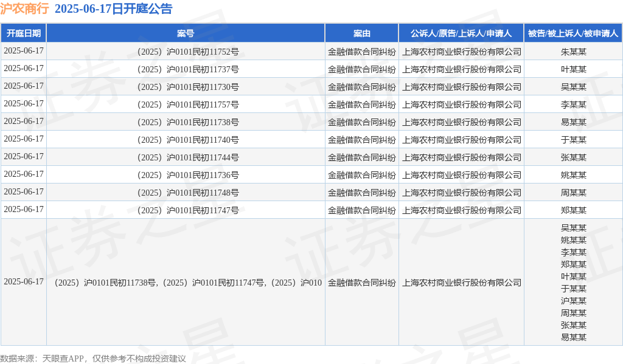Click 张某某 in the 11744号 row
Screen dimensions: 623x364
coord(573,157)
